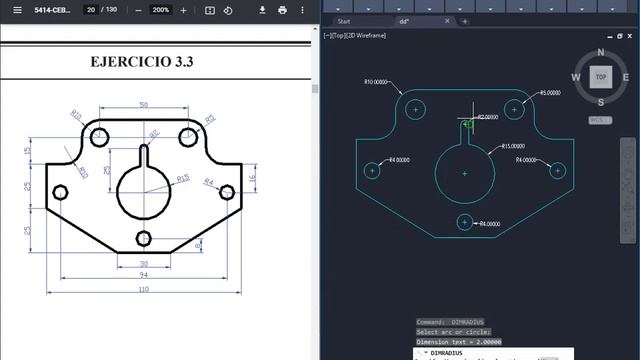This screenshot has height=360, width=640.
Task: Click S on the ViewCube compass
Action: (x=601, y=102)
